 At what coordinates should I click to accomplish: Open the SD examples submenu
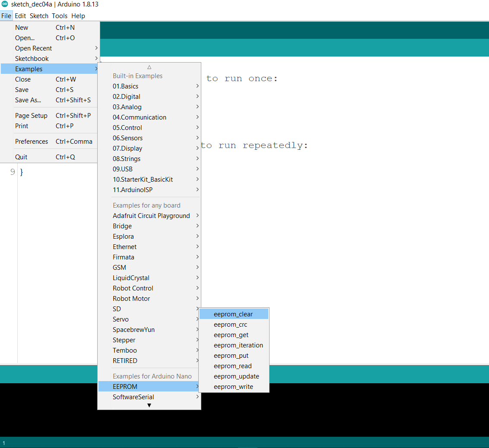149,309
